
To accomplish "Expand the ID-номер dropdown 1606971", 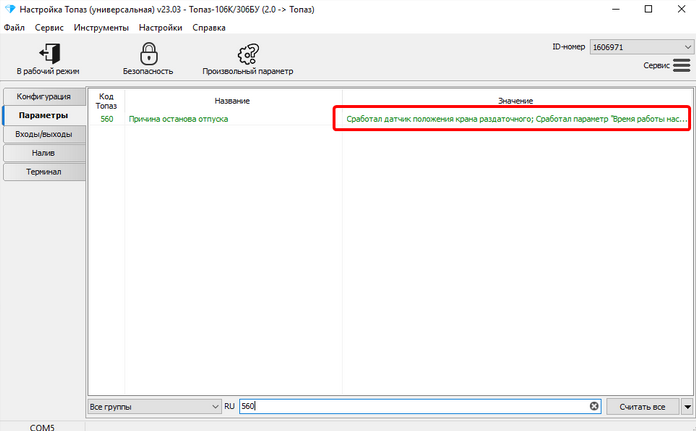I will pos(641,47).
